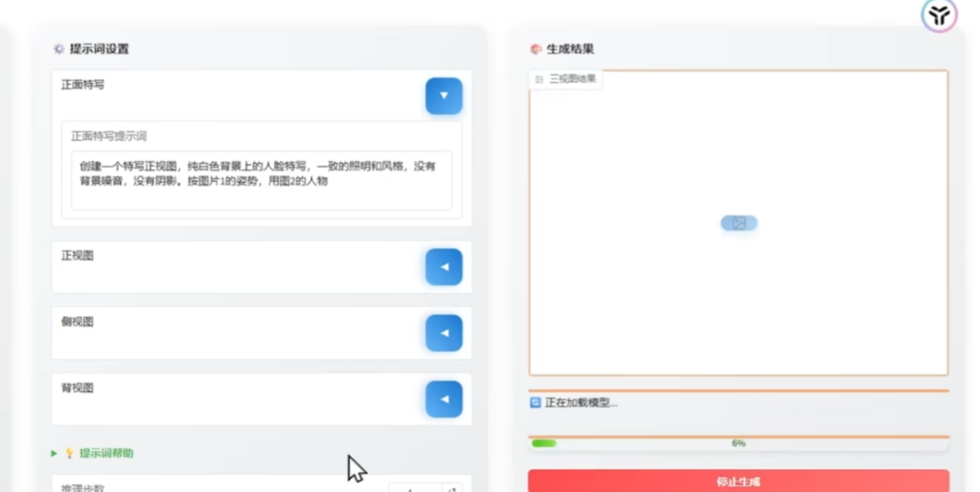Click the 正视图 section title
Image resolution: width=980 pixels, height=492 pixels.
(77, 256)
